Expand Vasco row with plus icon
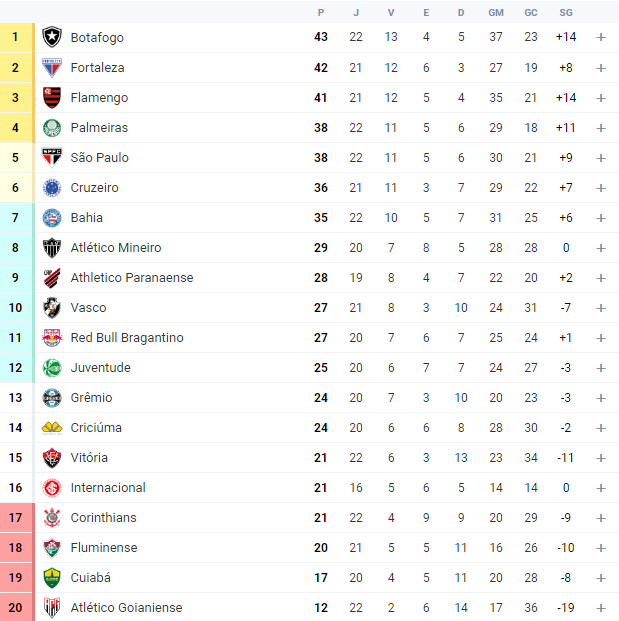Viewport: 619px width, 621px height. 601,308
